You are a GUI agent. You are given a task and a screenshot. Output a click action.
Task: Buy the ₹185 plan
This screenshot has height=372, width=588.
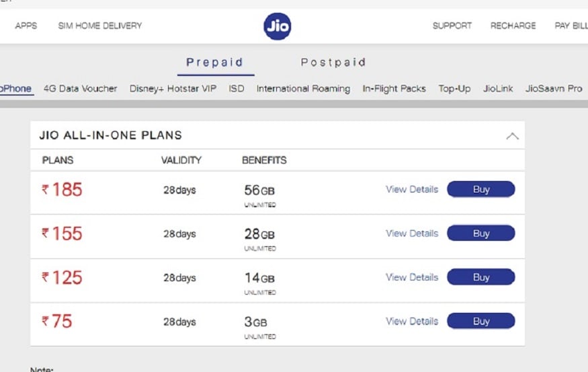click(481, 190)
